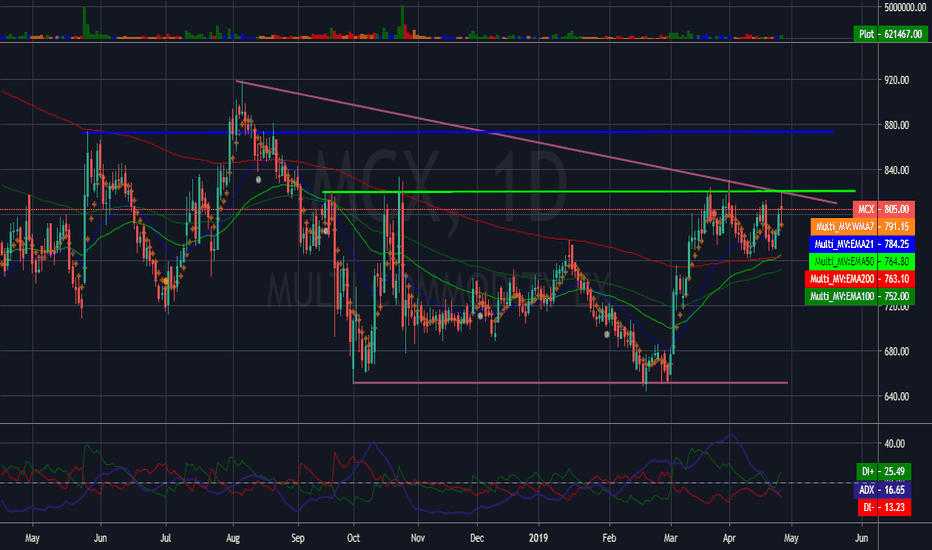Click the Aug label on time axis
The image size is (932, 550).
[x=233, y=538]
